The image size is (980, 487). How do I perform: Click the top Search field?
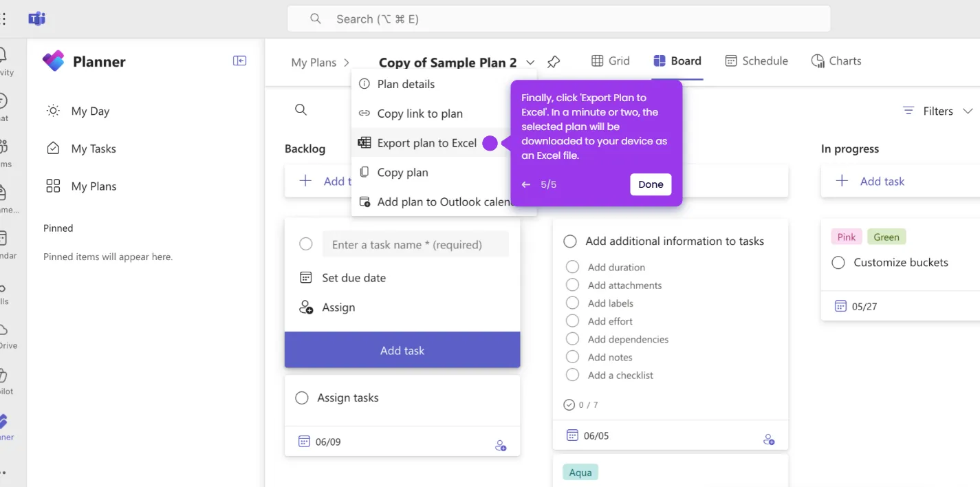pyautogui.click(x=558, y=19)
